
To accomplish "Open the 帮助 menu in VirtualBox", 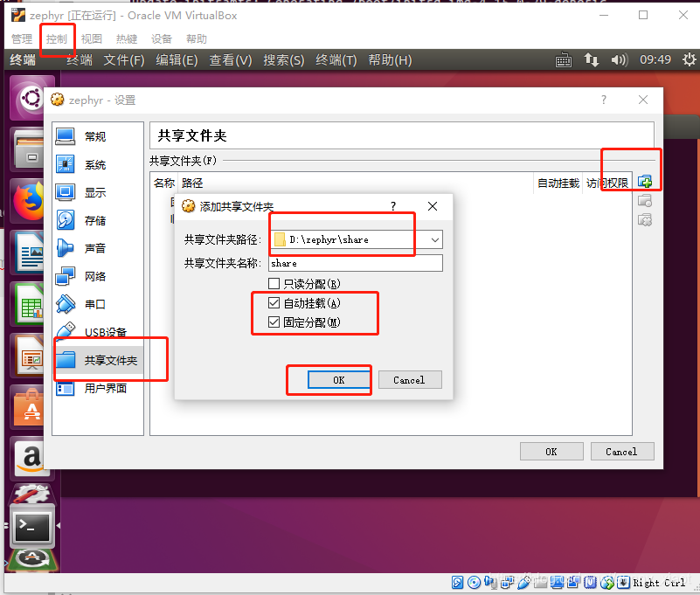I will (197, 38).
